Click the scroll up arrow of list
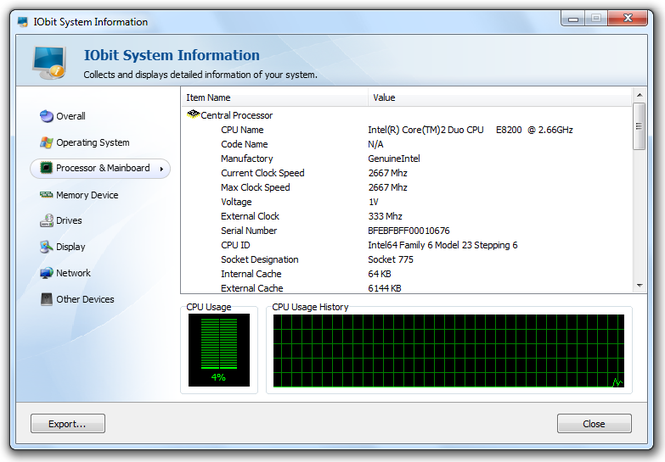 pos(639,95)
